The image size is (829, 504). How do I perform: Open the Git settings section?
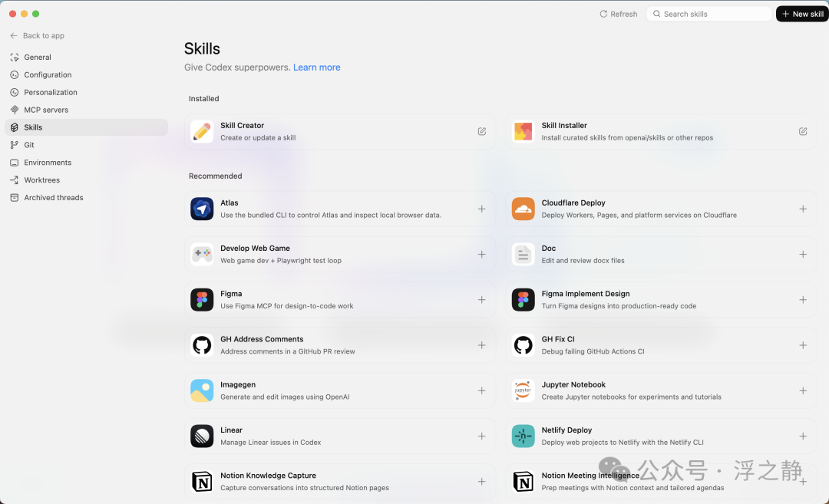click(x=86, y=145)
